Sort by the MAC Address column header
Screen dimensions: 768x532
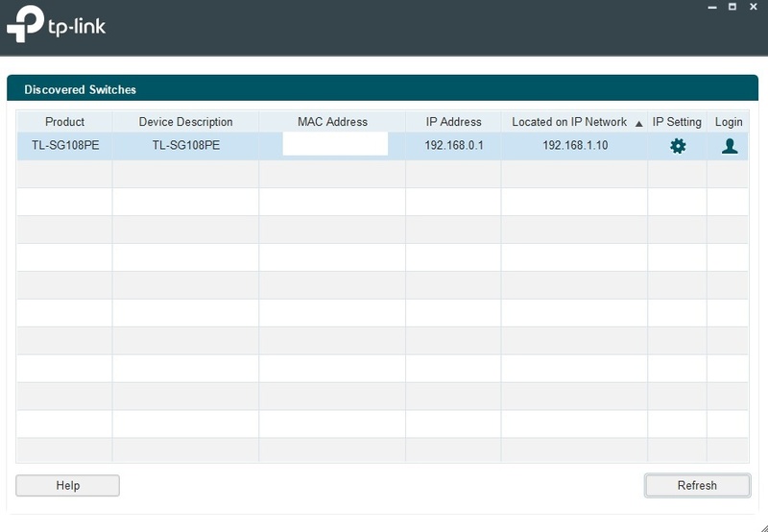(332, 122)
